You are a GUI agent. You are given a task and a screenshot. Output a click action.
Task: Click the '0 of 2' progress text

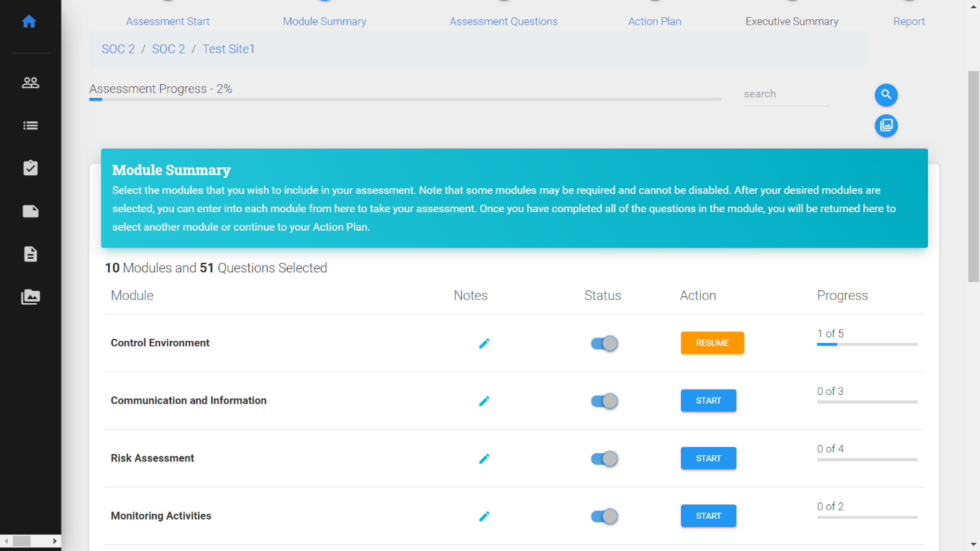[830, 506]
